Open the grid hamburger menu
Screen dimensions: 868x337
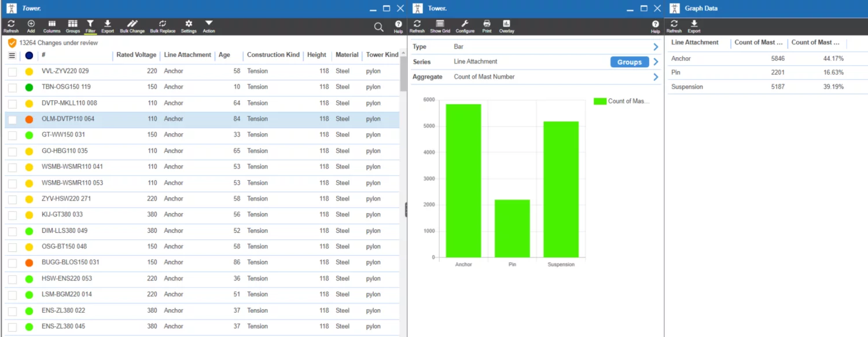point(12,56)
